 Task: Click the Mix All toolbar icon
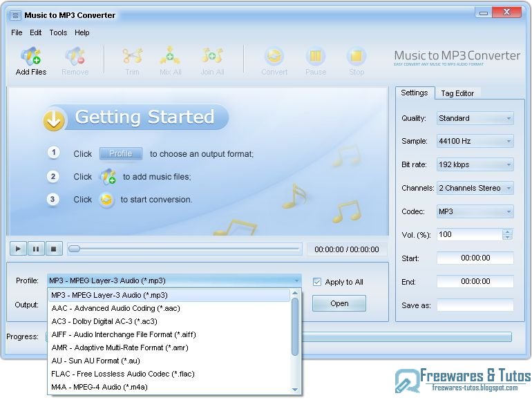coord(171,57)
